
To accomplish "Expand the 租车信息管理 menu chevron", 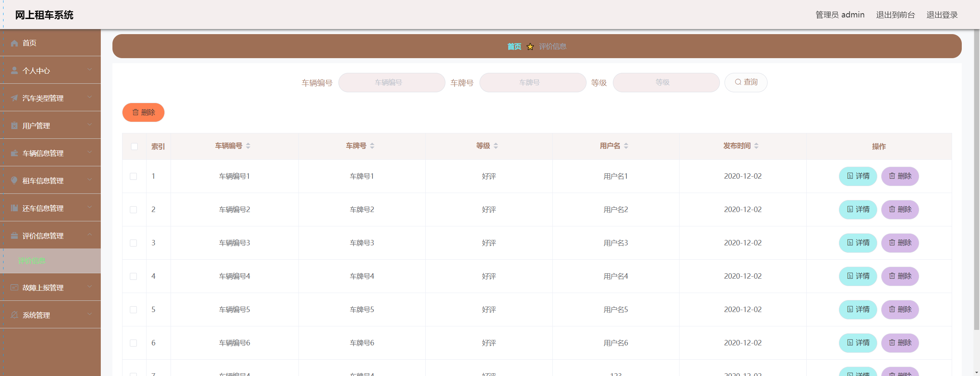I will (x=90, y=179).
